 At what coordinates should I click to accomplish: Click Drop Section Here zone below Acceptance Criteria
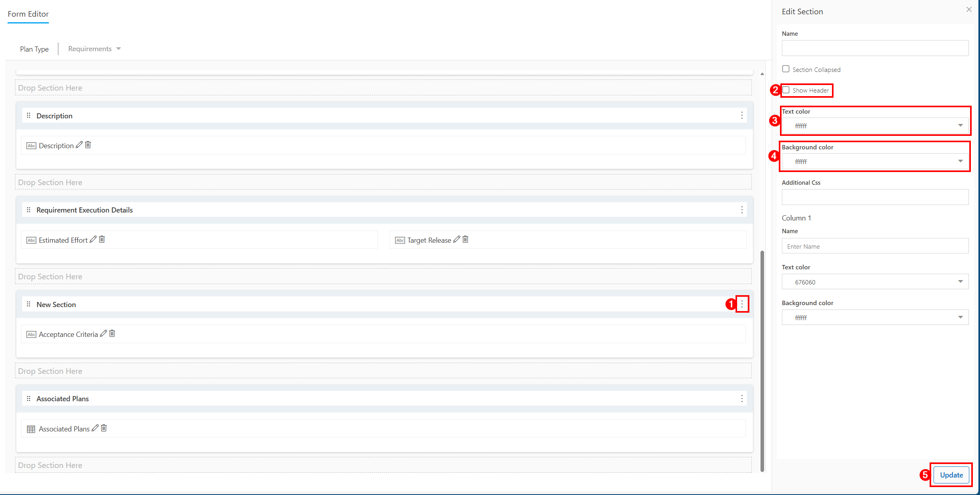pos(383,371)
